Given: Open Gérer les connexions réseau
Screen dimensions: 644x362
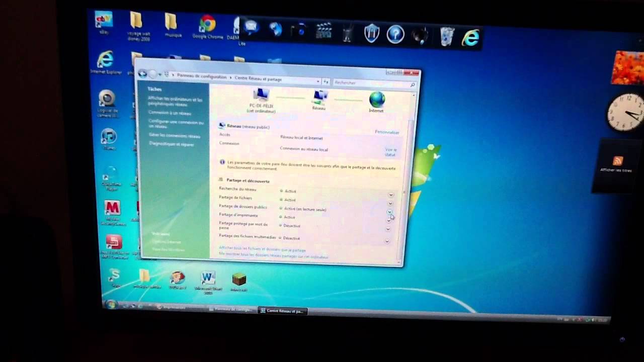Looking at the screenshot, I should (x=175, y=136).
